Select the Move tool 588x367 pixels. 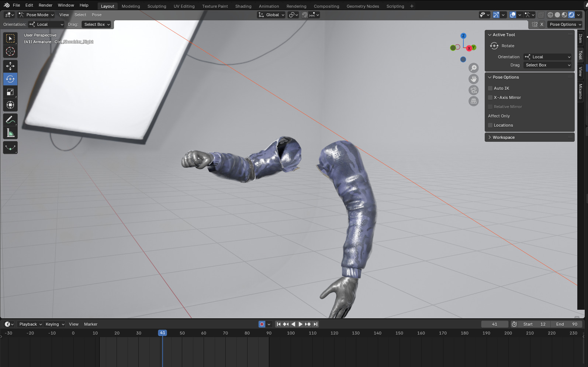10,66
